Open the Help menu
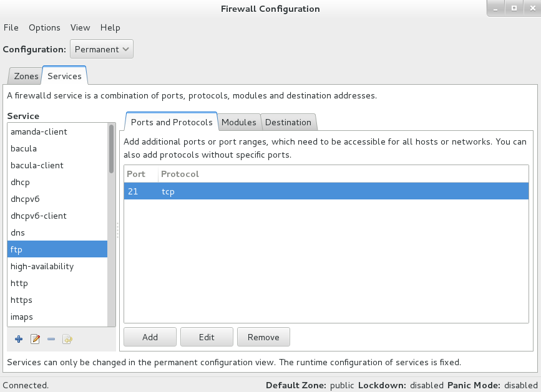 pos(110,27)
